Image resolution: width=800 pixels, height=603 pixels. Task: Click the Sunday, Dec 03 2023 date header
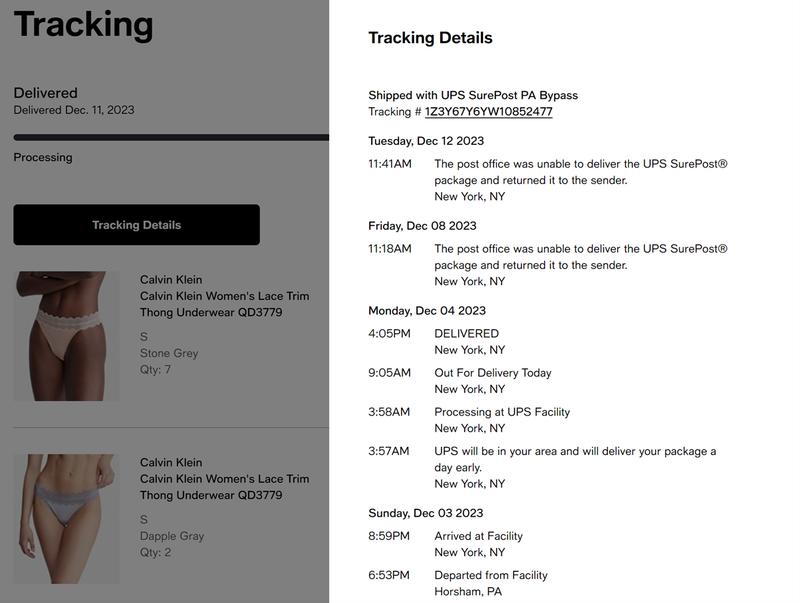(426, 513)
